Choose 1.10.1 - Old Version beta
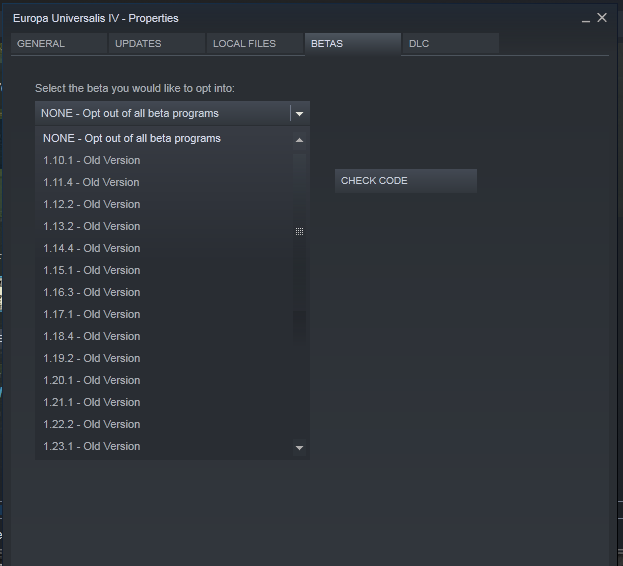Viewport: 623px width, 566px height. click(x=91, y=160)
